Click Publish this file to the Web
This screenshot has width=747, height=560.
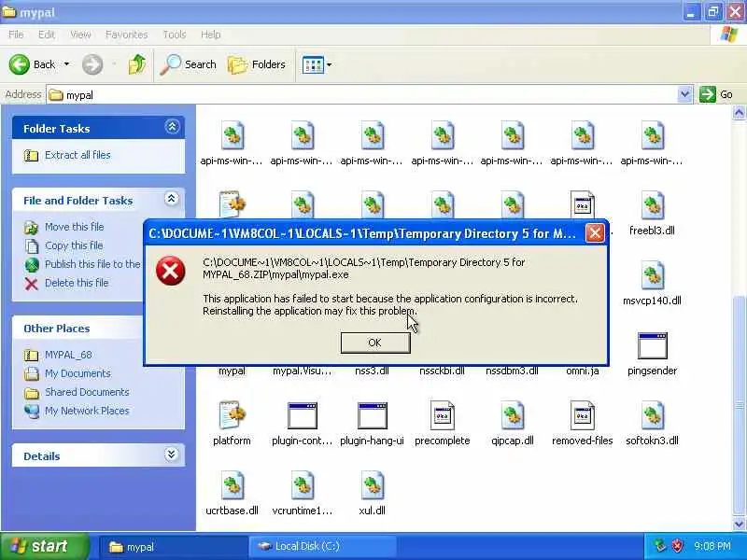click(92, 264)
